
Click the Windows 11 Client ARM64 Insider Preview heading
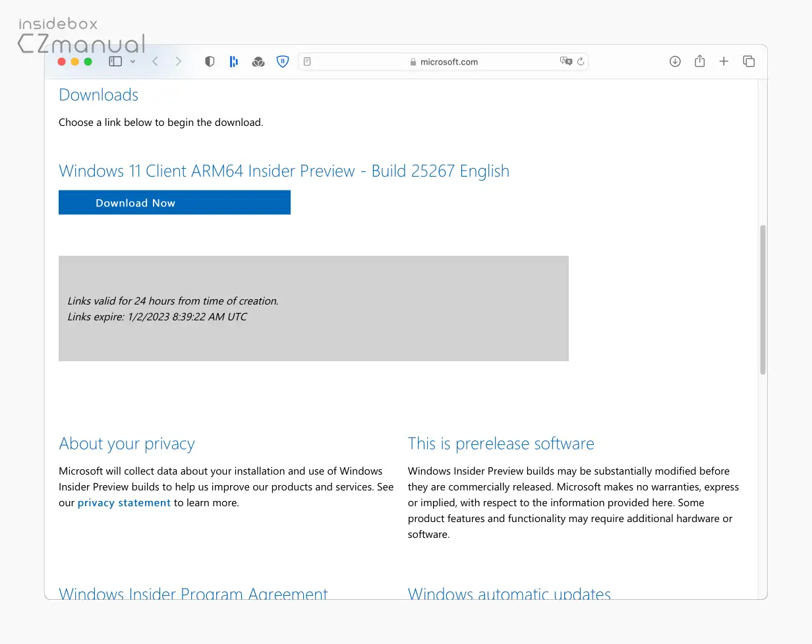(x=284, y=171)
